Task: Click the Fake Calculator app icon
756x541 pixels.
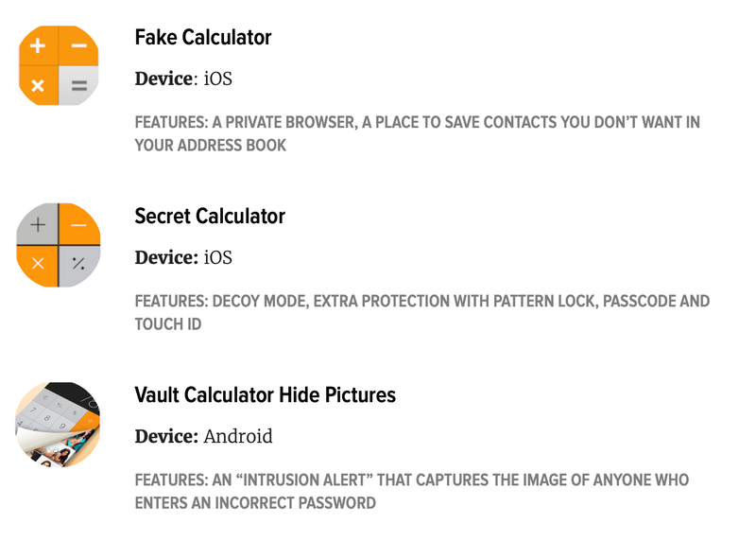Action: [x=59, y=65]
